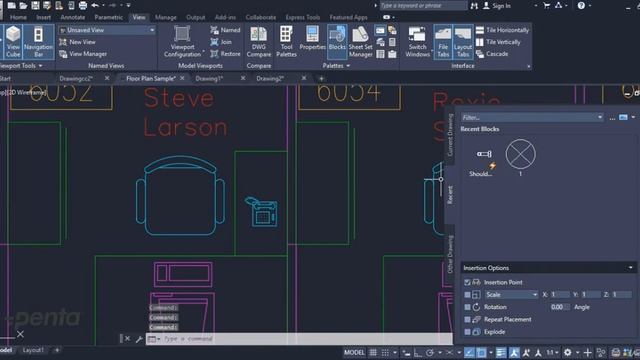Open Viewport Configuration
This screenshot has width=640, height=360.
(182, 41)
